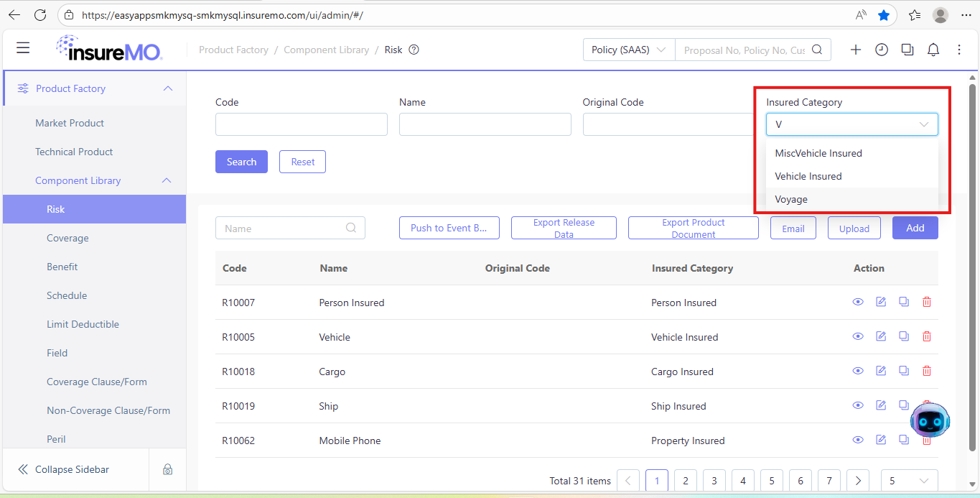The width and height of the screenshot is (980, 498).
Task: Open the hamburger menu next to the InsureMO logo
Action: [23, 48]
